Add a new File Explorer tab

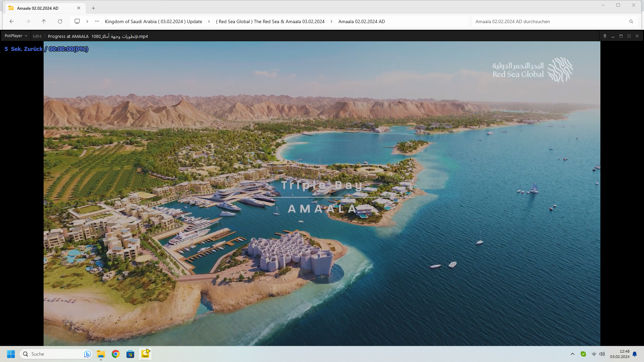94,8
